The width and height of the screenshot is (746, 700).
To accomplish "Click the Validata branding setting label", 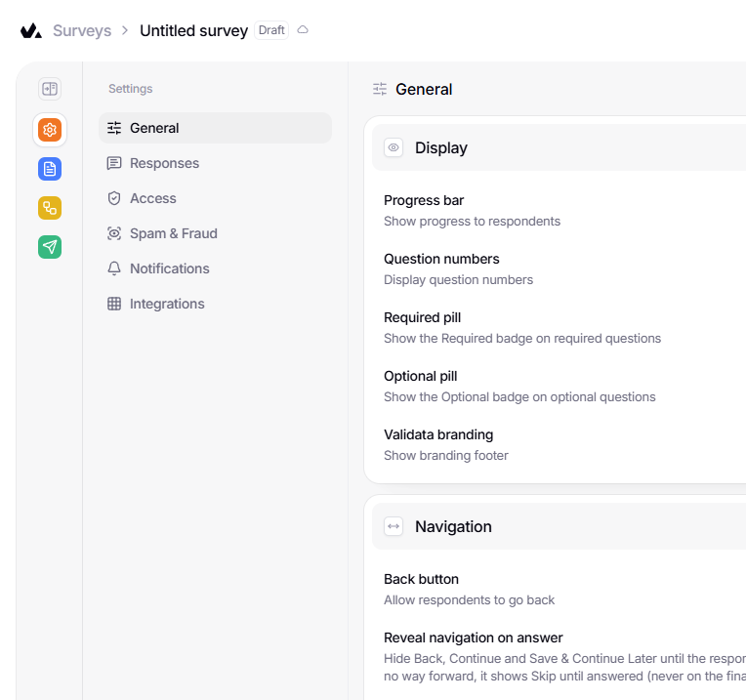I will click(438, 434).
